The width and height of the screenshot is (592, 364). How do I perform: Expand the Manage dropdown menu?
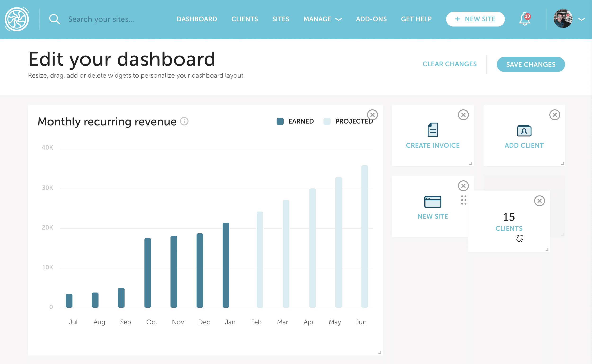pos(322,19)
